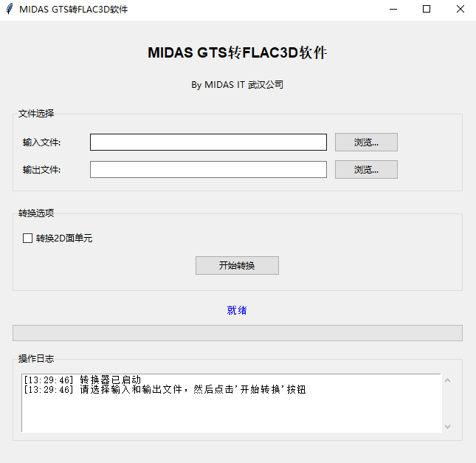Click the feather app icon in title bar
Viewport: 476px width, 463px height.
[x=10, y=9]
